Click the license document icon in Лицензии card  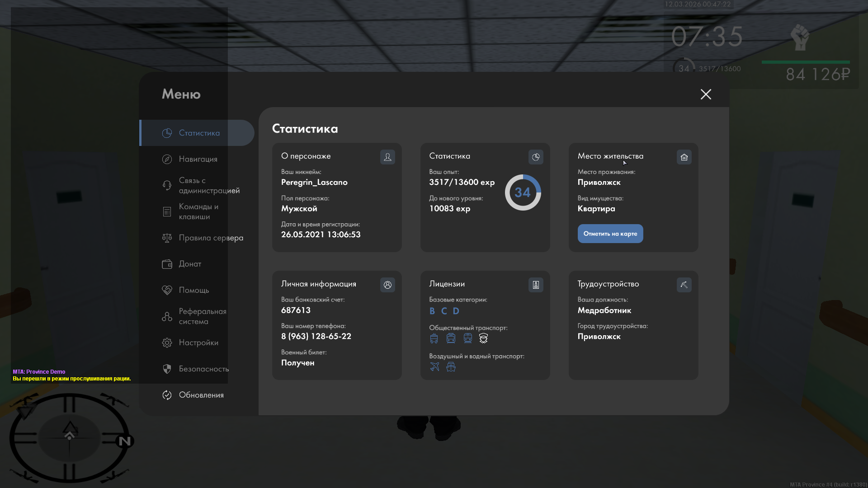click(x=536, y=285)
